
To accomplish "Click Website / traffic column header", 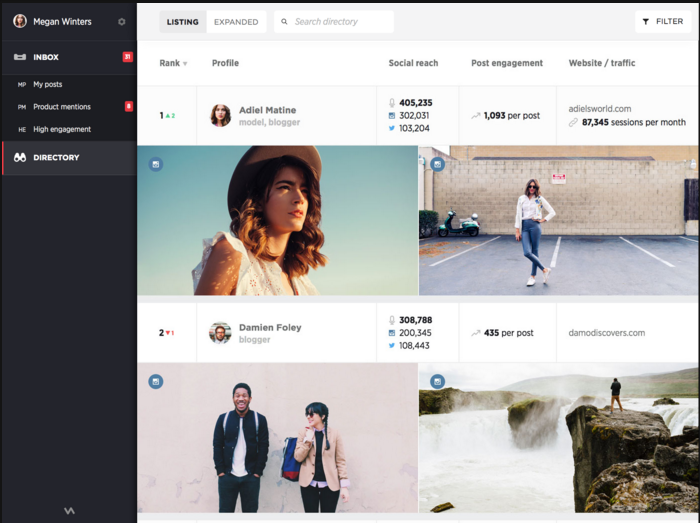I will click(602, 63).
